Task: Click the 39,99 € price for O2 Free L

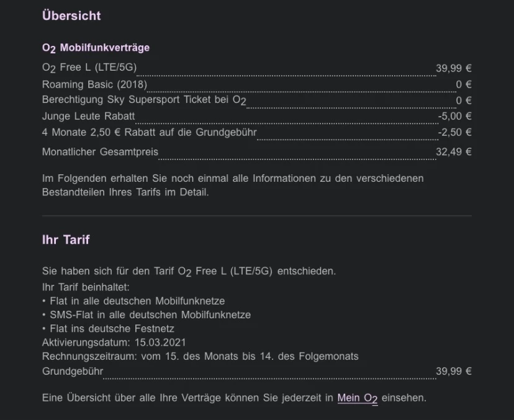Action: coord(453,68)
